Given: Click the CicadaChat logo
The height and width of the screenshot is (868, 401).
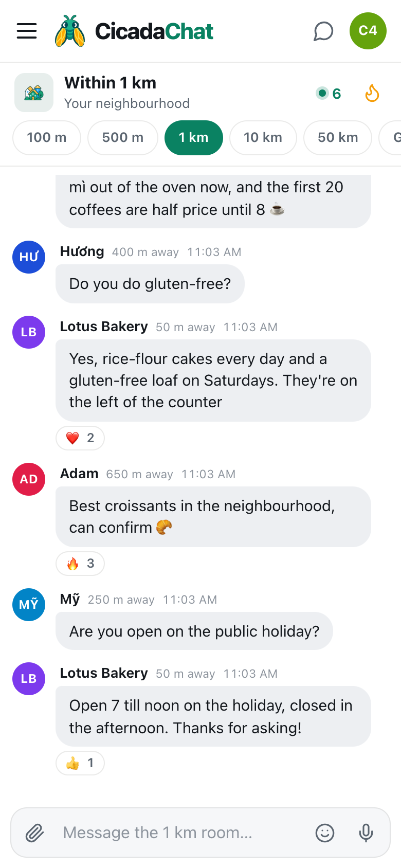Looking at the screenshot, I should pyautogui.click(x=134, y=31).
